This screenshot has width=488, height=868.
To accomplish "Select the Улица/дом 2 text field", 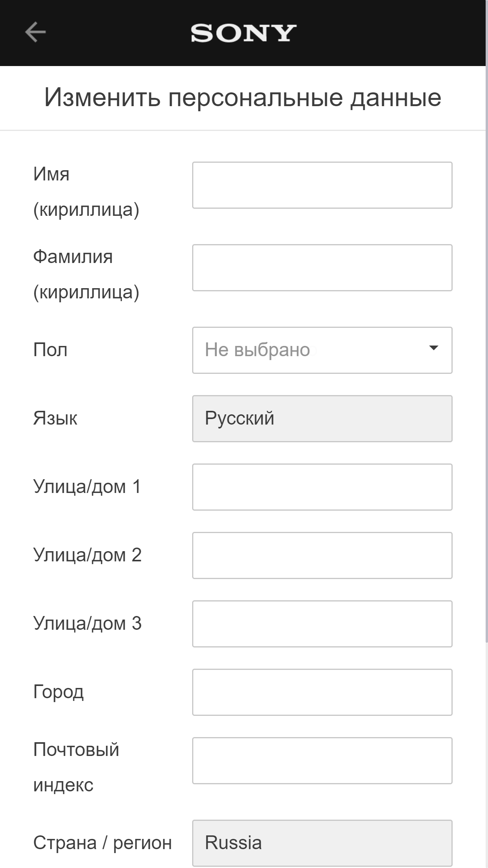I will (322, 555).
